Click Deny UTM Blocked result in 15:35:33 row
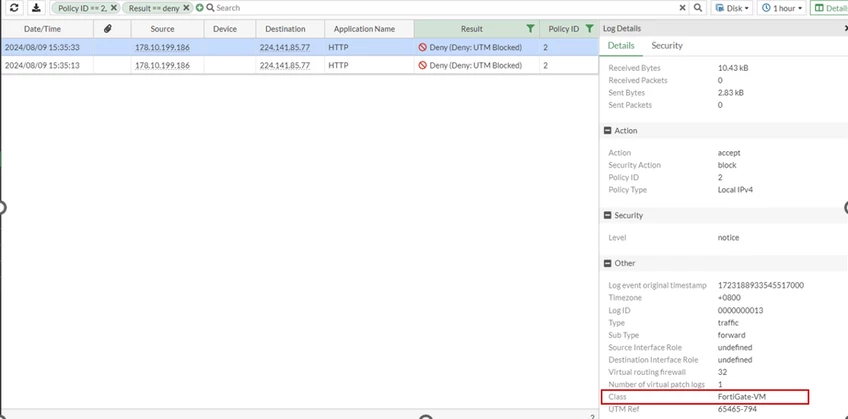Screen dimensions: 848x419 (471, 48)
